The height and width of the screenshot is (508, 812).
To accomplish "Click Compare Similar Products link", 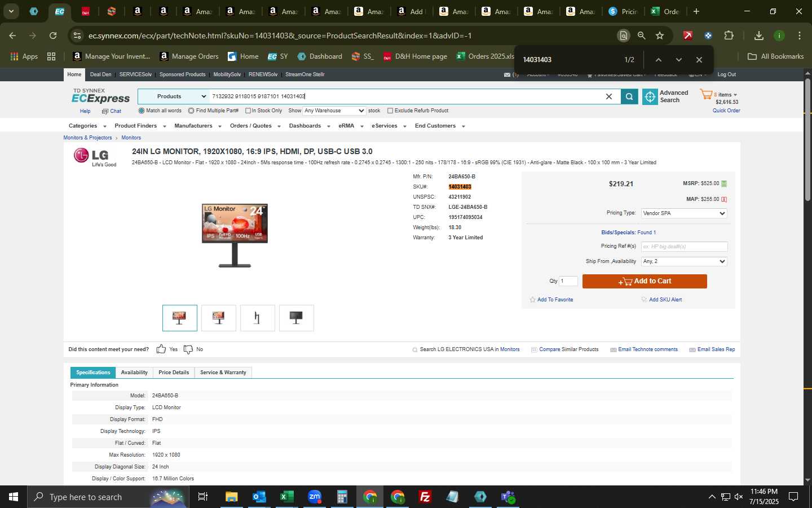I will [568, 349].
